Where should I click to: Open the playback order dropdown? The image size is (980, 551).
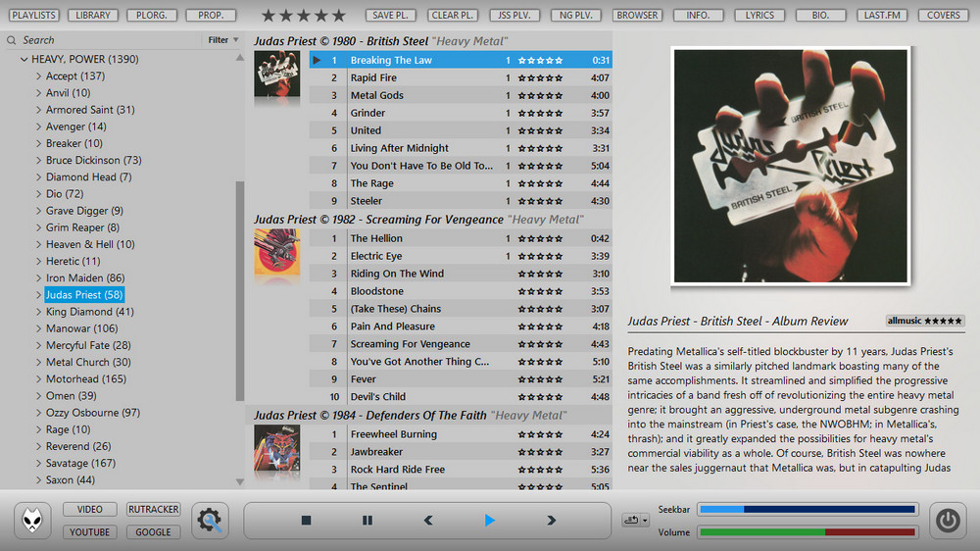coord(636,521)
